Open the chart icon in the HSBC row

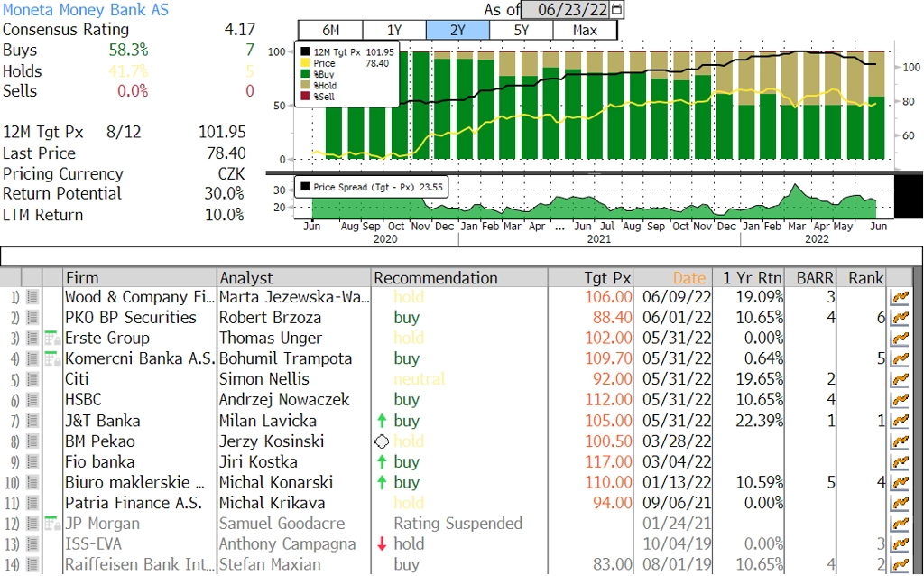pos(900,401)
